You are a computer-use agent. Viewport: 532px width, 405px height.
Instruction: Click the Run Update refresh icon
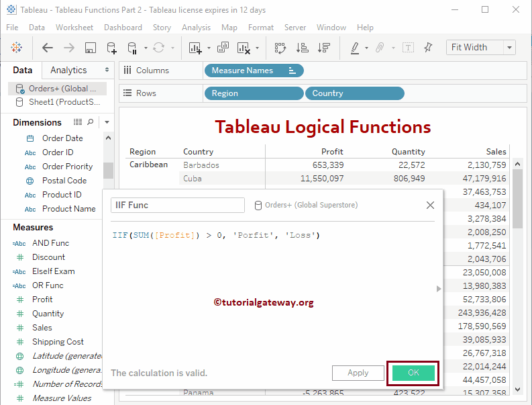coord(159,48)
